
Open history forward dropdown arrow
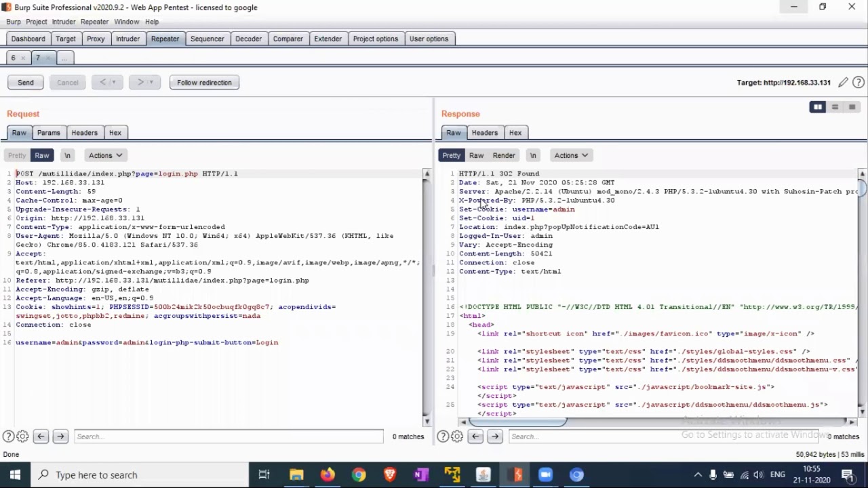point(152,83)
